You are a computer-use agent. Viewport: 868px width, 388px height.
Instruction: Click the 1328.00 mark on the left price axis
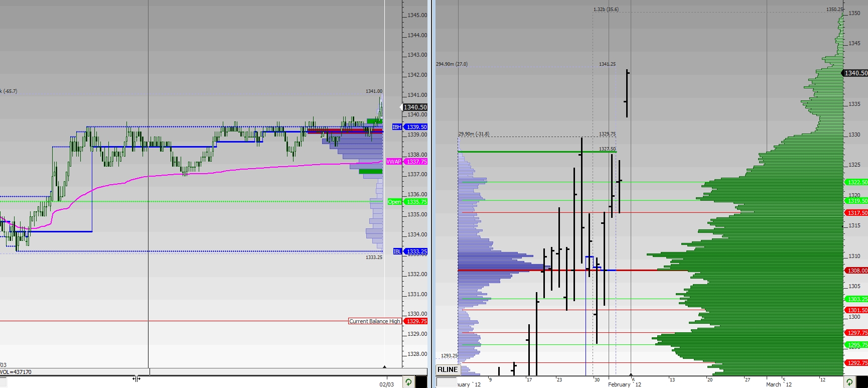click(417, 354)
